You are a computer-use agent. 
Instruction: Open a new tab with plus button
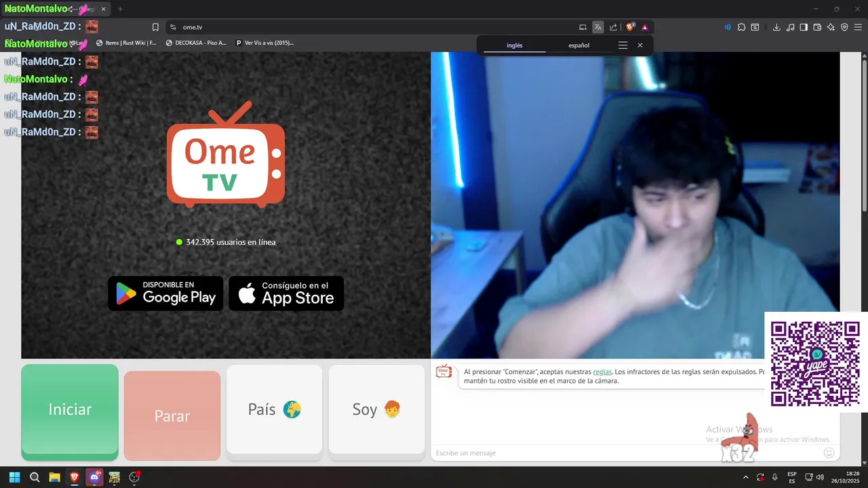tap(120, 9)
